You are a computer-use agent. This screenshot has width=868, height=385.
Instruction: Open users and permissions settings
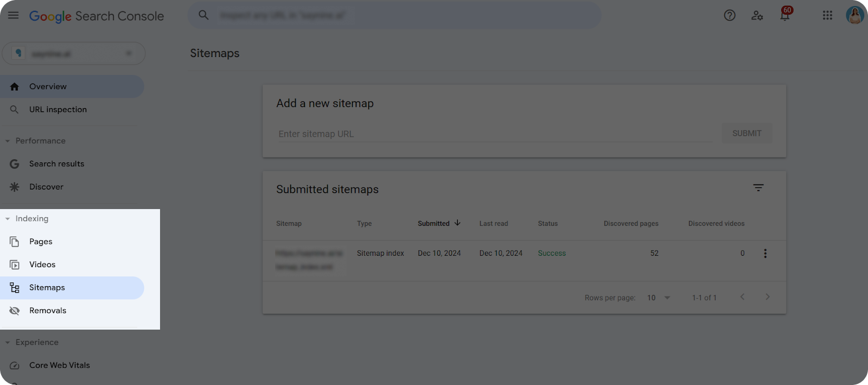pyautogui.click(x=757, y=15)
